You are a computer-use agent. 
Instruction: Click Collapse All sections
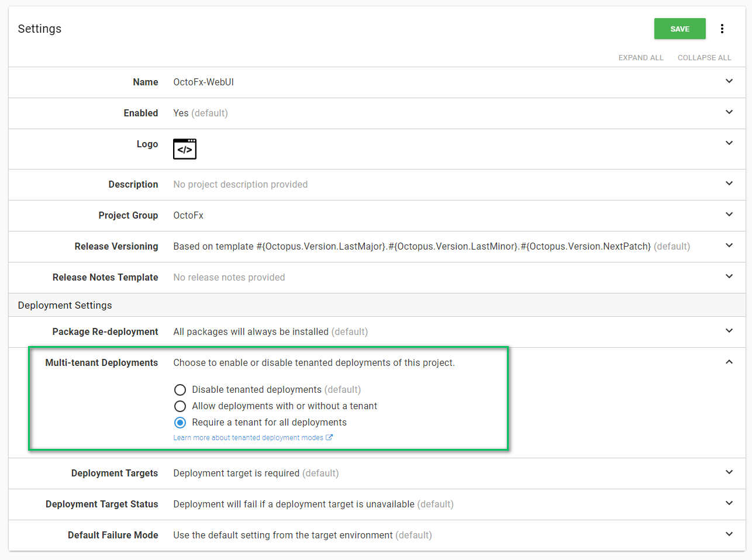pos(704,58)
